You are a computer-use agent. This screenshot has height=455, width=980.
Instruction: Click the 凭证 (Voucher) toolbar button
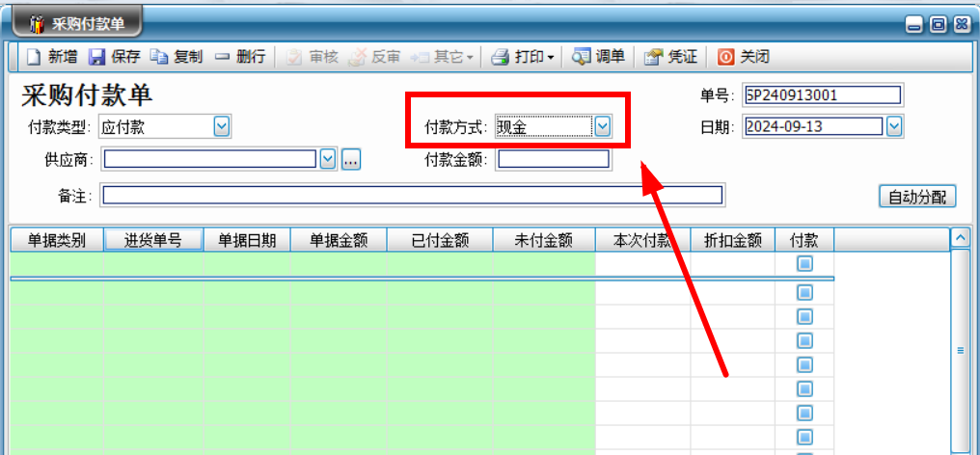point(670,57)
